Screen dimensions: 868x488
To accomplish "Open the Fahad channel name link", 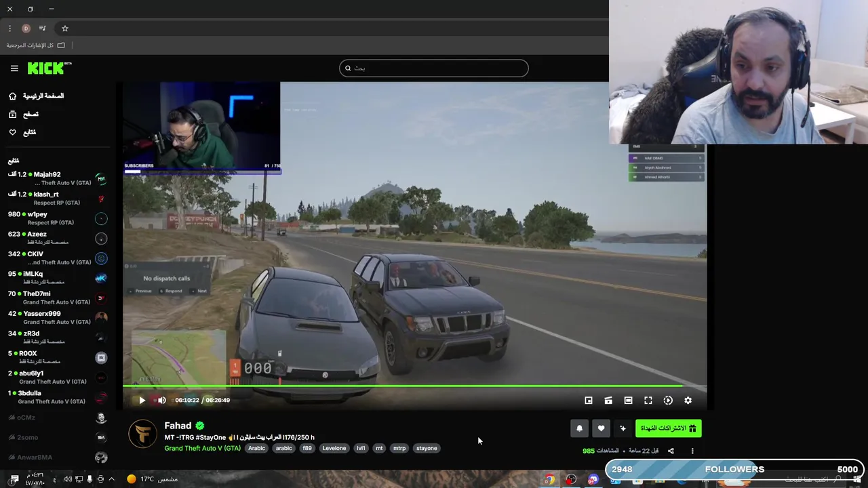I will coord(178,426).
